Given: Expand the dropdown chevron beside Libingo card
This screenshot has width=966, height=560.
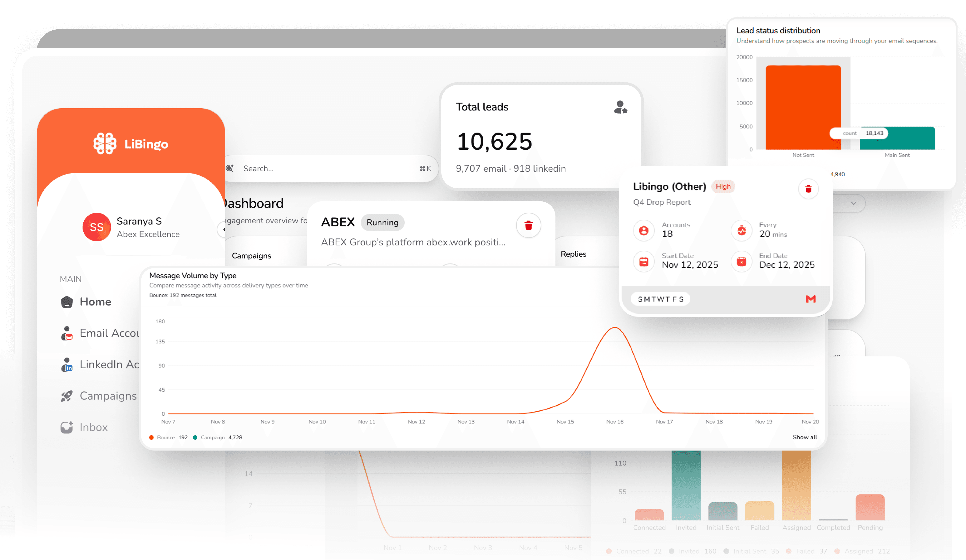Looking at the screenshot, I should tap(853, 203).
